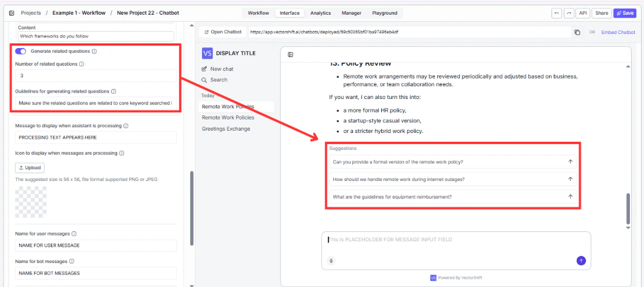
Task: Select the suggestion about internet outages
Action: tap(453, 179)
